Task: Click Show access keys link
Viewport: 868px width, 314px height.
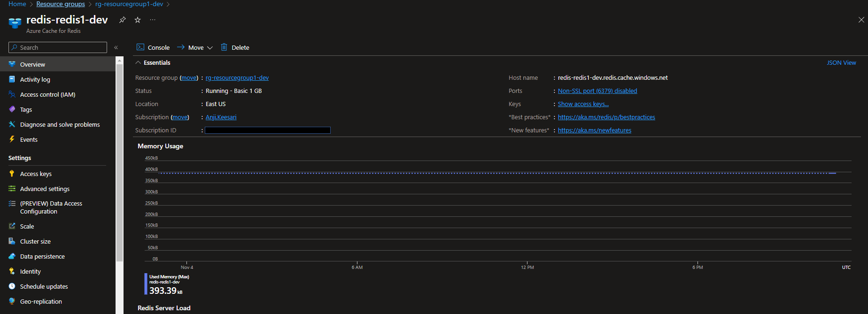Action: 583,104
